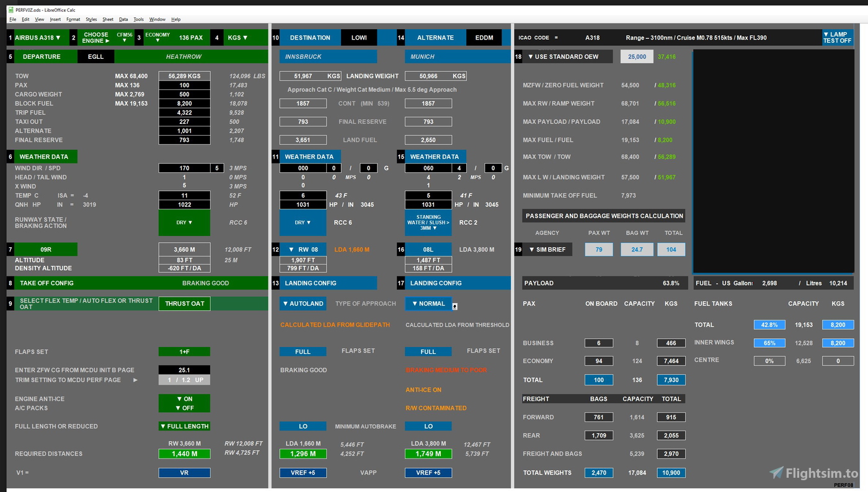This screenshot has width=868, height=492.
Task: Open the Tools menu
Action: coord(138,19)
